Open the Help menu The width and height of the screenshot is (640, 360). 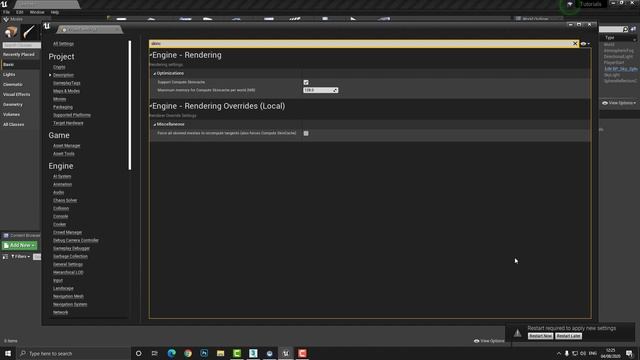pyautogui.click(x=55, y=12)
